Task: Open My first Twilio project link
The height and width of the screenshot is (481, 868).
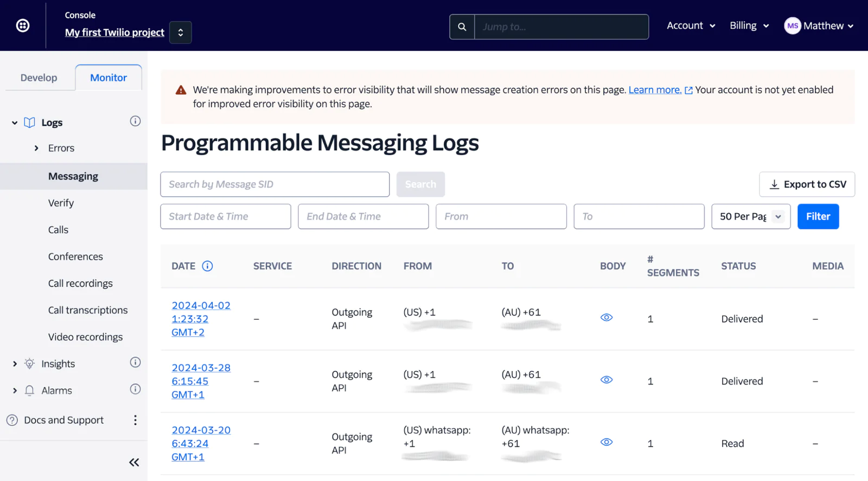Action: 114,33
